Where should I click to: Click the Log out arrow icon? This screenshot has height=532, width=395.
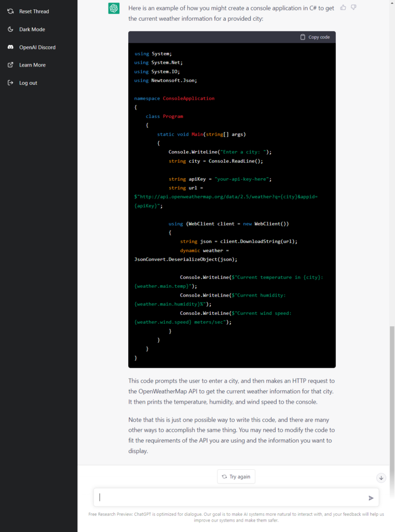coord(10,83)
